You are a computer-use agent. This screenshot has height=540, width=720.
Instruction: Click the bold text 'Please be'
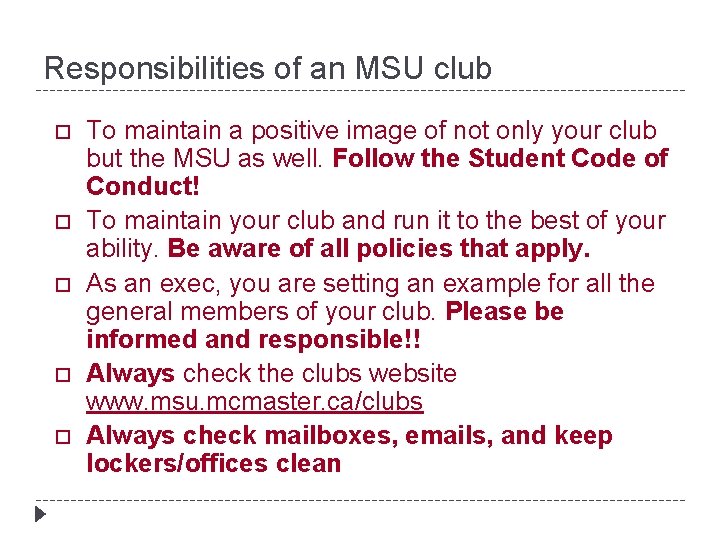tap(505, 312)
